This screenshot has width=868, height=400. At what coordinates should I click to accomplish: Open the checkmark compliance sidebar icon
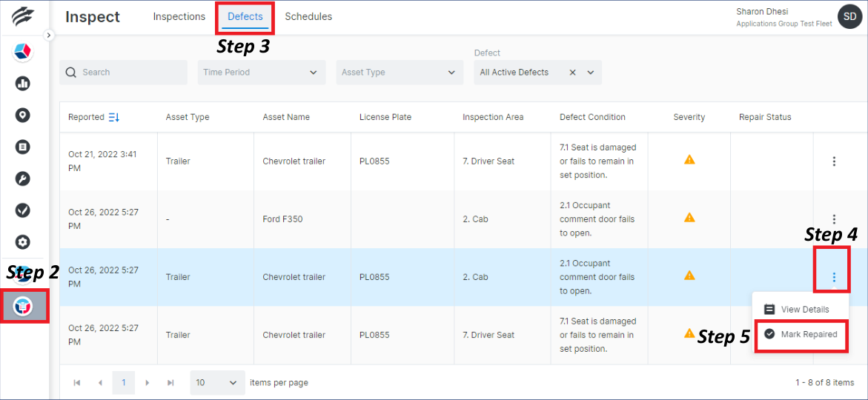tap(23, 210)
